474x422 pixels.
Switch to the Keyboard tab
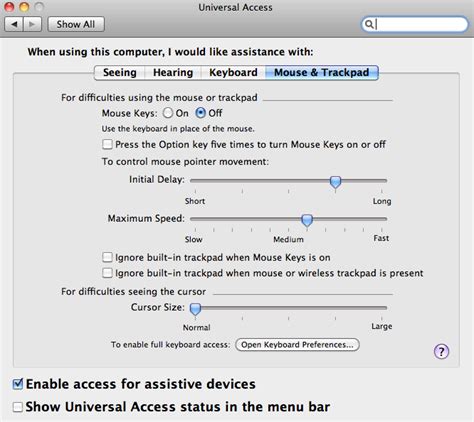pos(233,73)
